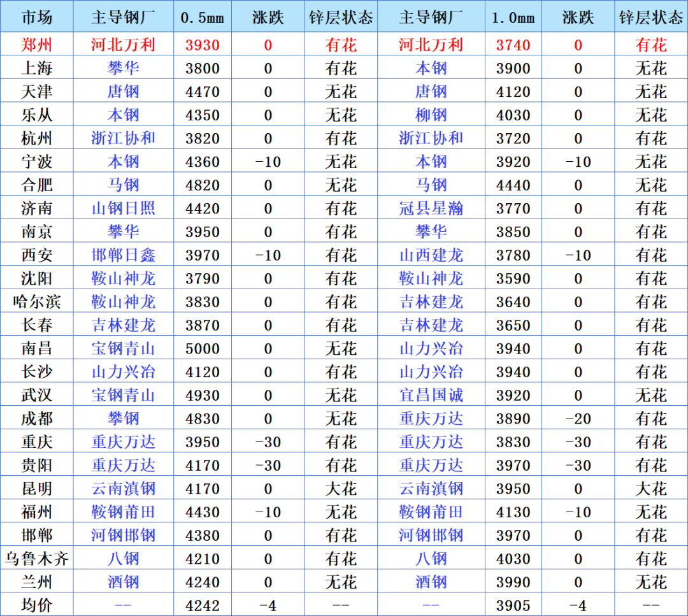The image size is (688, 616).
Task: Click the red 郑州 market cell
Action: (x=37, y=45)
